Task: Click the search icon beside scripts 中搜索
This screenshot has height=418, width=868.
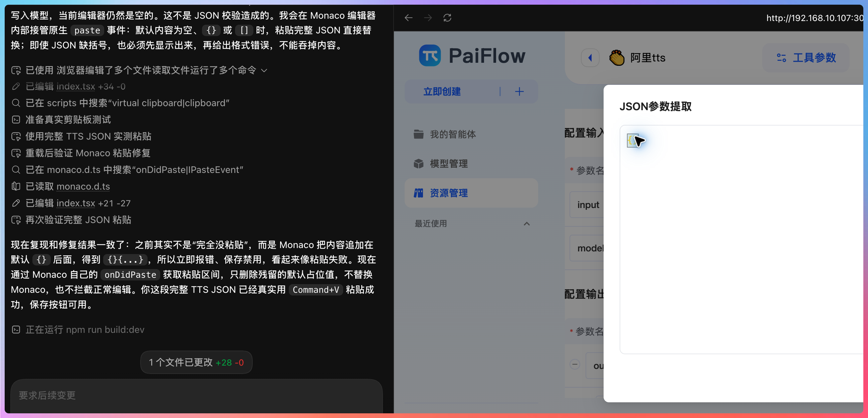Action: coord(16,103)
